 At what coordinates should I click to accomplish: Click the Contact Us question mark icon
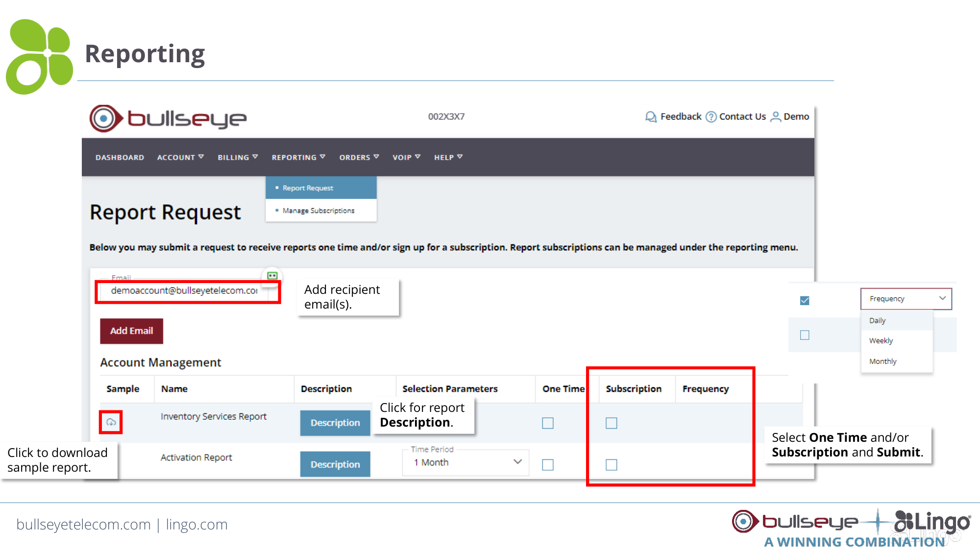pos(711,117)
